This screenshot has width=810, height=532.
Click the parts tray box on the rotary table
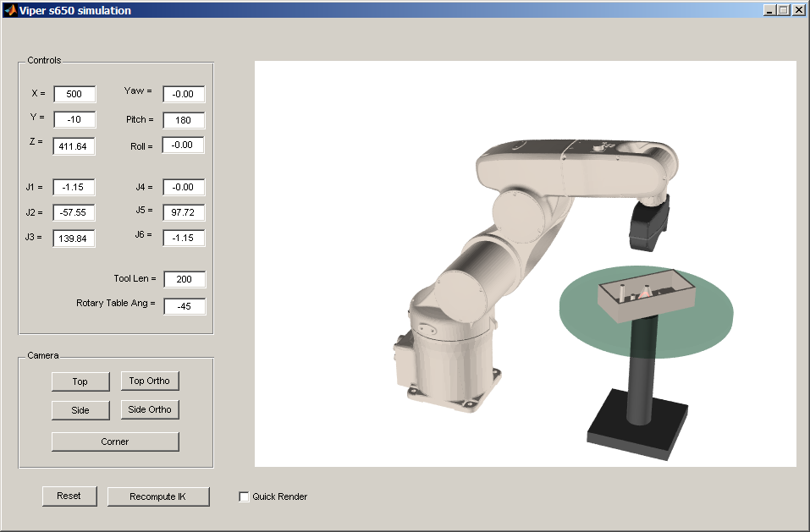click(646, 295)
